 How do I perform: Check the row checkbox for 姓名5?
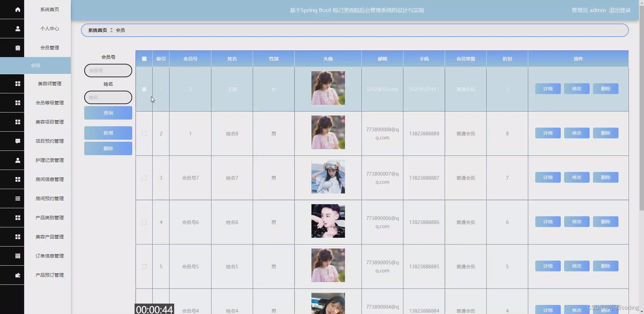pyautogui.click(x=144, y=267)
